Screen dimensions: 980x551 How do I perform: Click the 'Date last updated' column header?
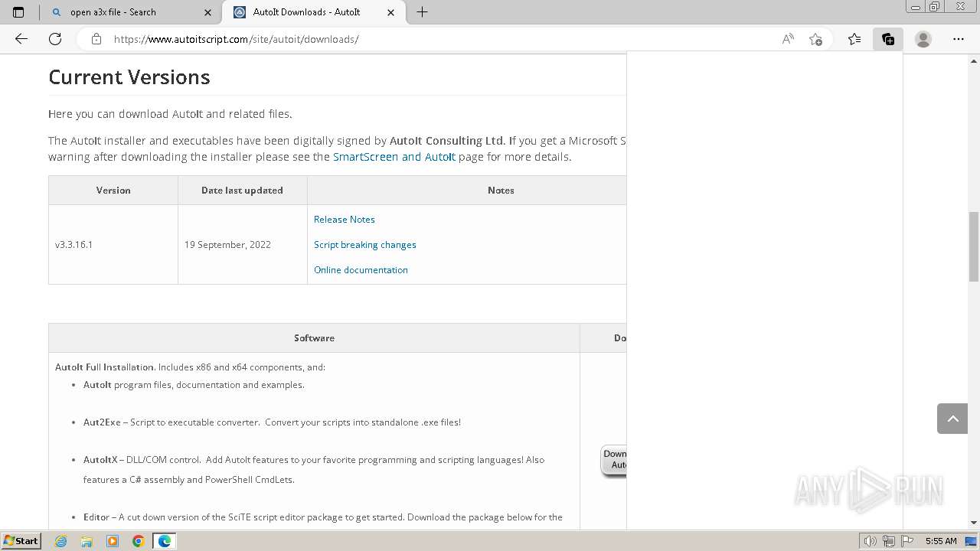242,191
